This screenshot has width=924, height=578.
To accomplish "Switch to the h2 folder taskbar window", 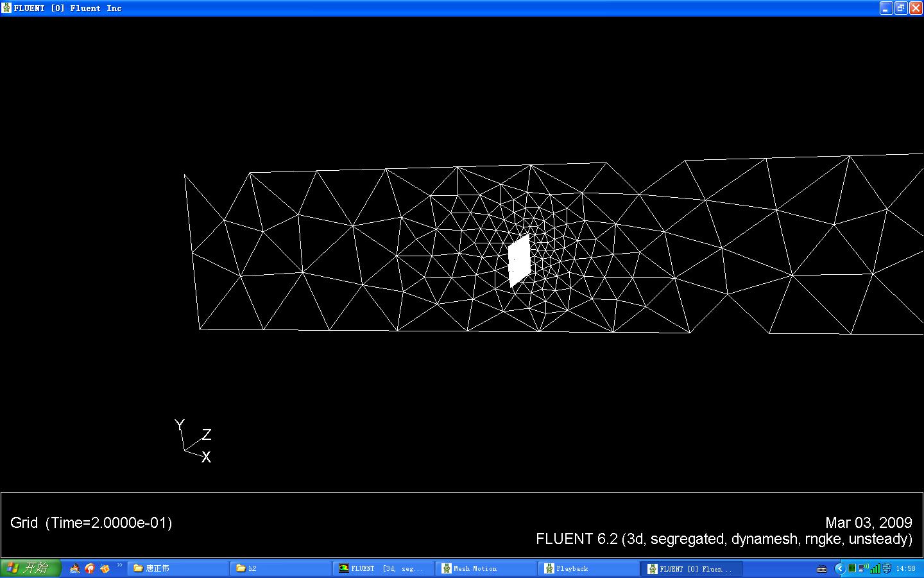I will tap(280, 568).
